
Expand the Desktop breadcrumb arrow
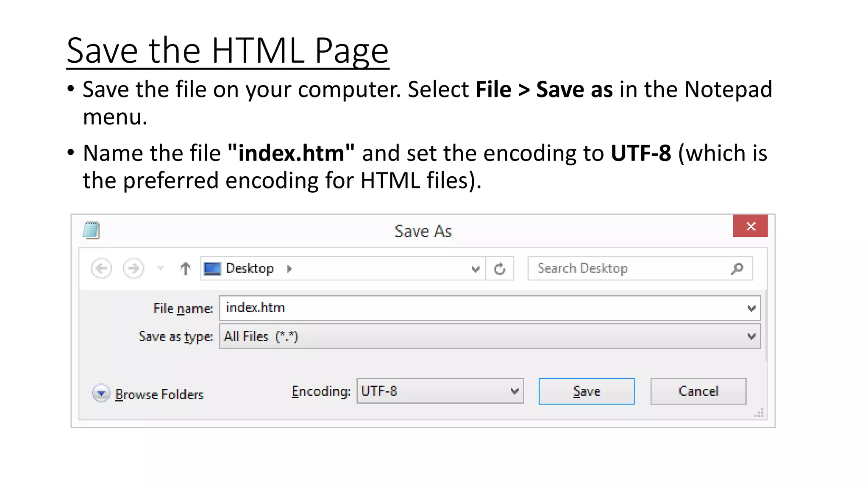[289, 269]
